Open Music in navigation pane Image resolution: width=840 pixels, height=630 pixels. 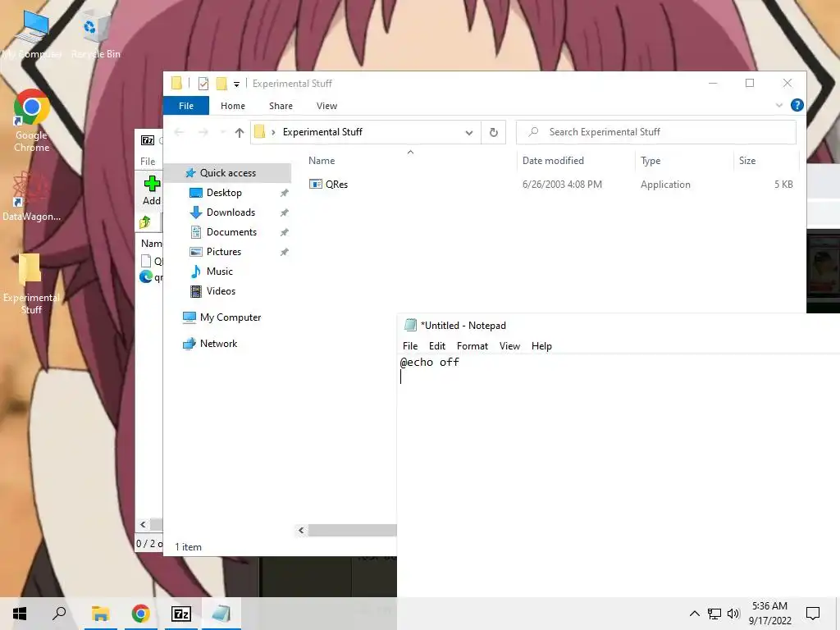[x=220, y=272]
